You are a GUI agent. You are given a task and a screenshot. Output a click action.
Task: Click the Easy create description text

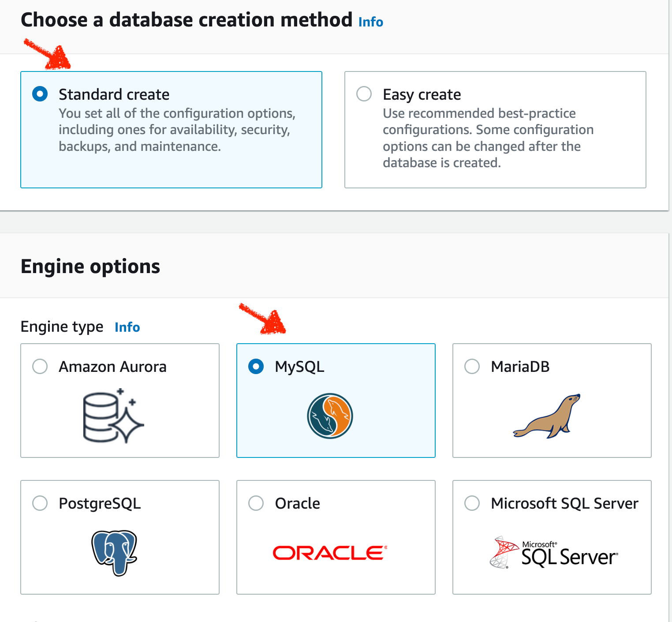pyautogui.click(x=488, y=138)
